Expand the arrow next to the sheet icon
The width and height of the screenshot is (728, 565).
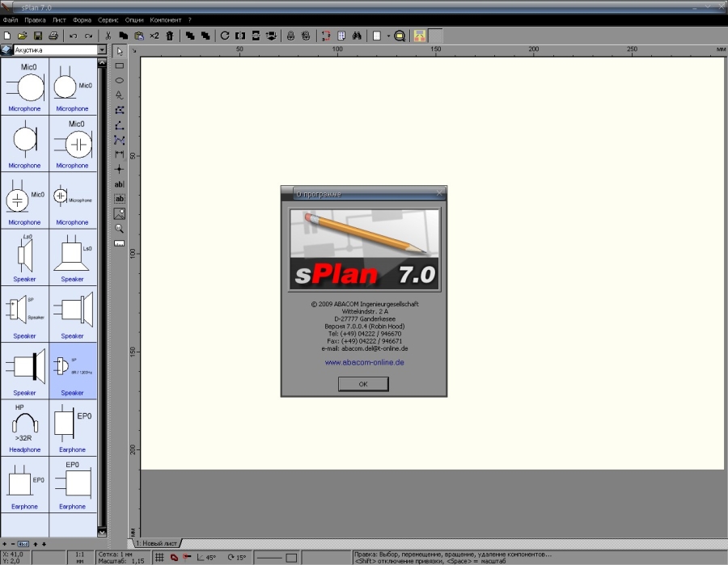click(x=388, y=36)
